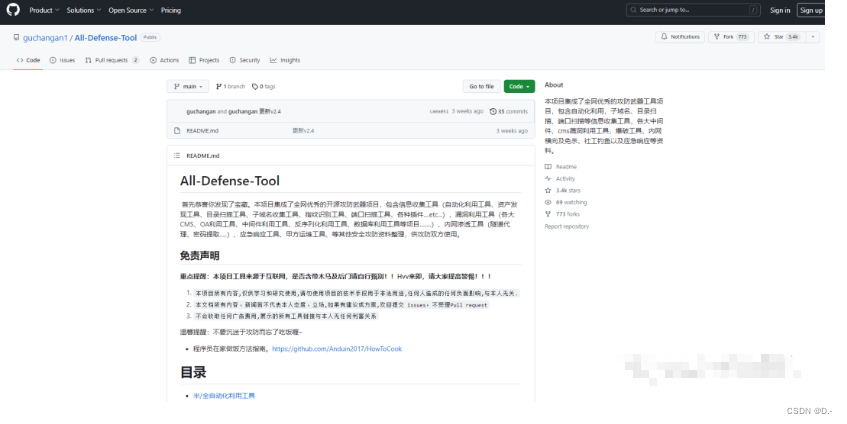Expand the Solutions menu

(x=83, y=10)
